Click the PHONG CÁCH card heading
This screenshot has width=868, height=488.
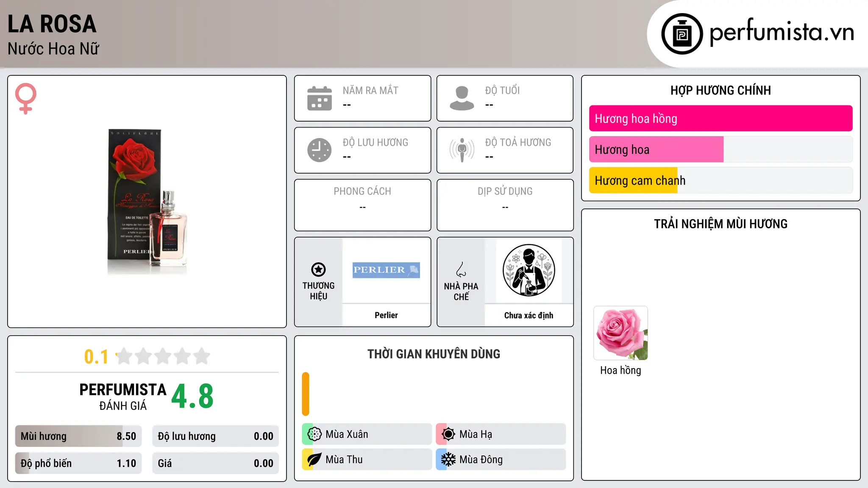point(362,191)
